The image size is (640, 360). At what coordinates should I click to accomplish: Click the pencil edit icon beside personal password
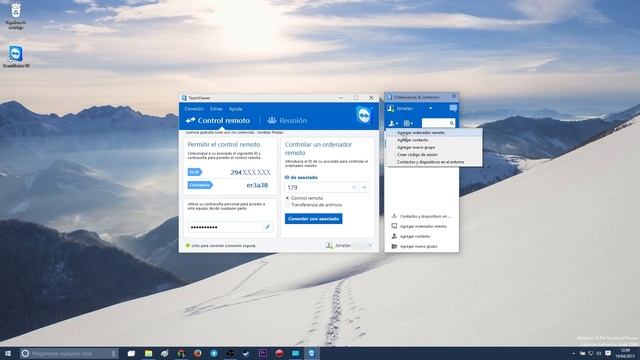click(x=267, y=227)
